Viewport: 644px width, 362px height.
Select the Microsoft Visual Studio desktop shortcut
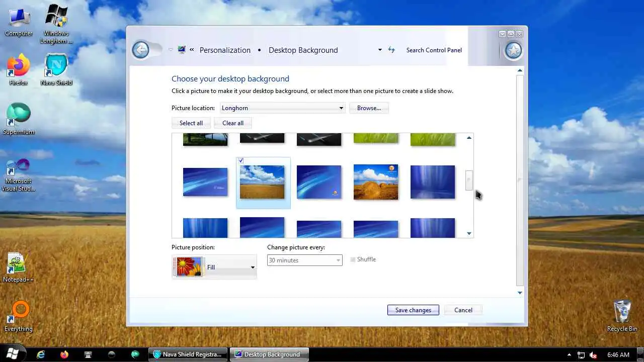click(19, 174)
